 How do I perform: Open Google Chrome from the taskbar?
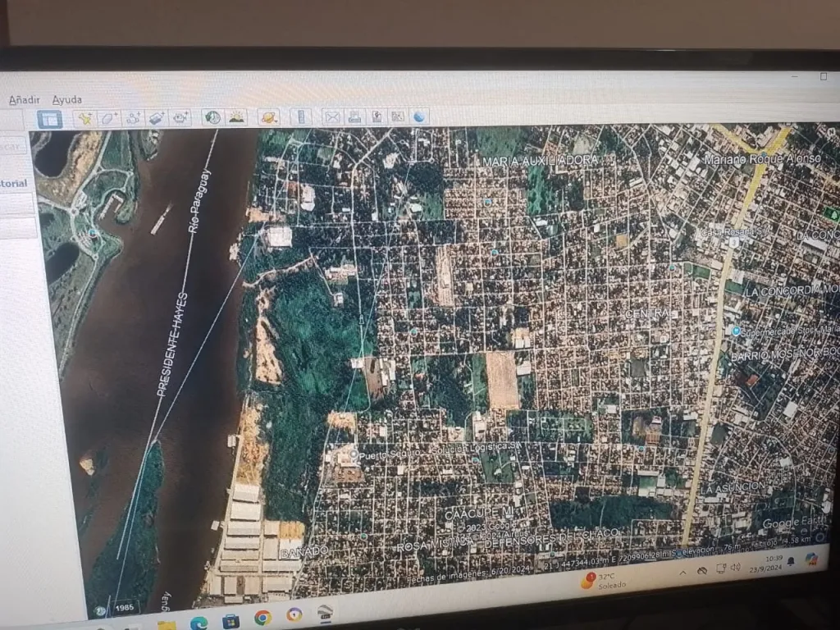pyautogui.click(x=262, y=619)
